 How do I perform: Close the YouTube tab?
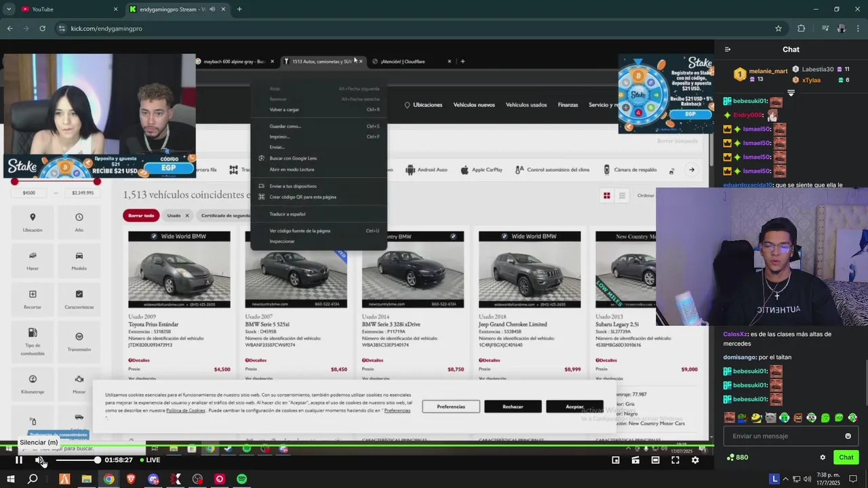(x=115, y=9)
